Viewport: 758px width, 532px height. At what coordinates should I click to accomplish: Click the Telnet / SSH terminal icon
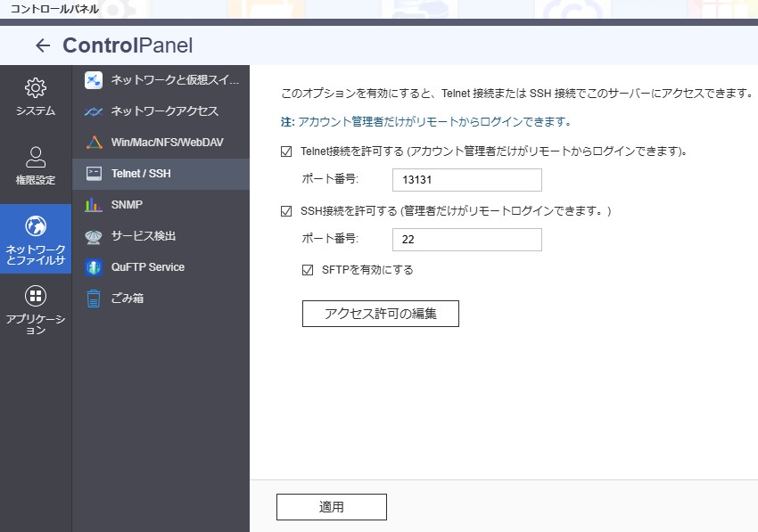[94, 173]
